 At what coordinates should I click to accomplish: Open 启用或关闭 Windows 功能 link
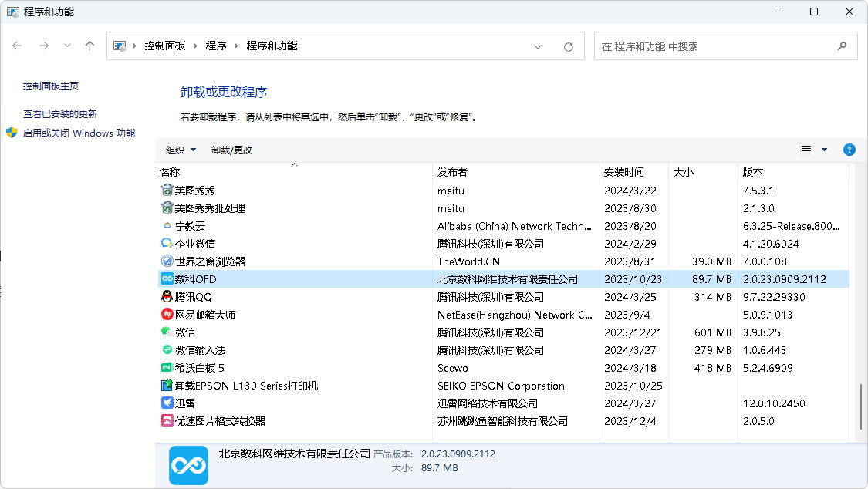click(x=79, y=133)
